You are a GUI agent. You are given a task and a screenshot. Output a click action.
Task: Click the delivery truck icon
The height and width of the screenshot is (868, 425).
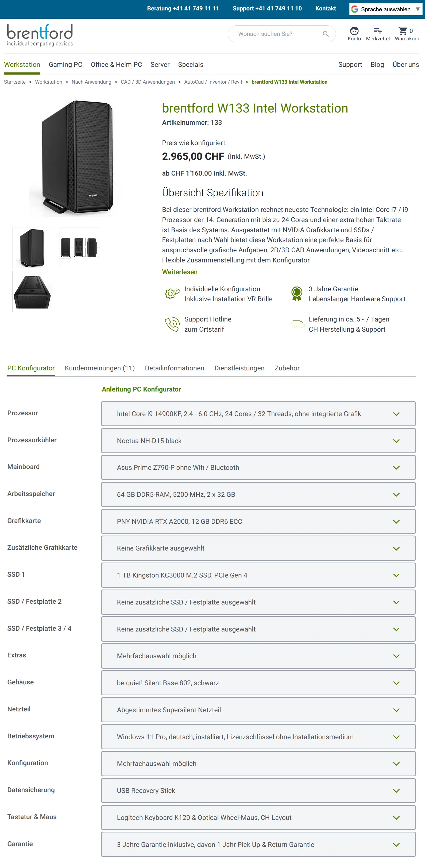297,324
